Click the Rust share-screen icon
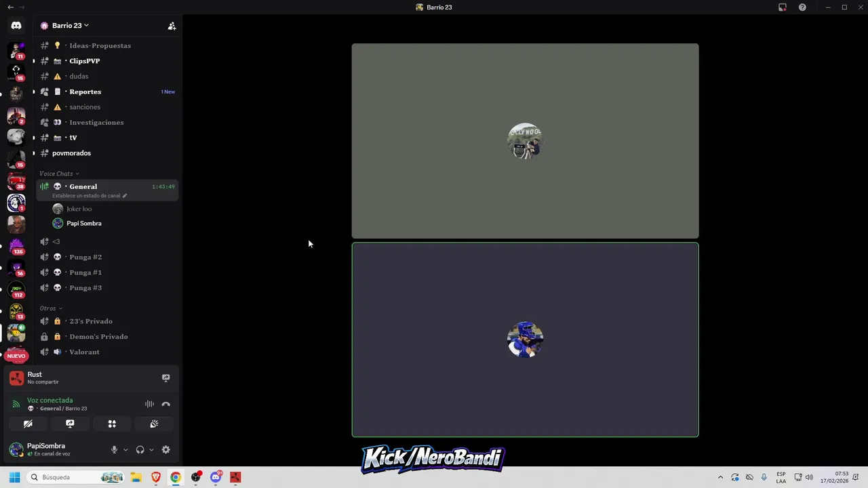This screenshot has width=868, height=488. (165, 378)
